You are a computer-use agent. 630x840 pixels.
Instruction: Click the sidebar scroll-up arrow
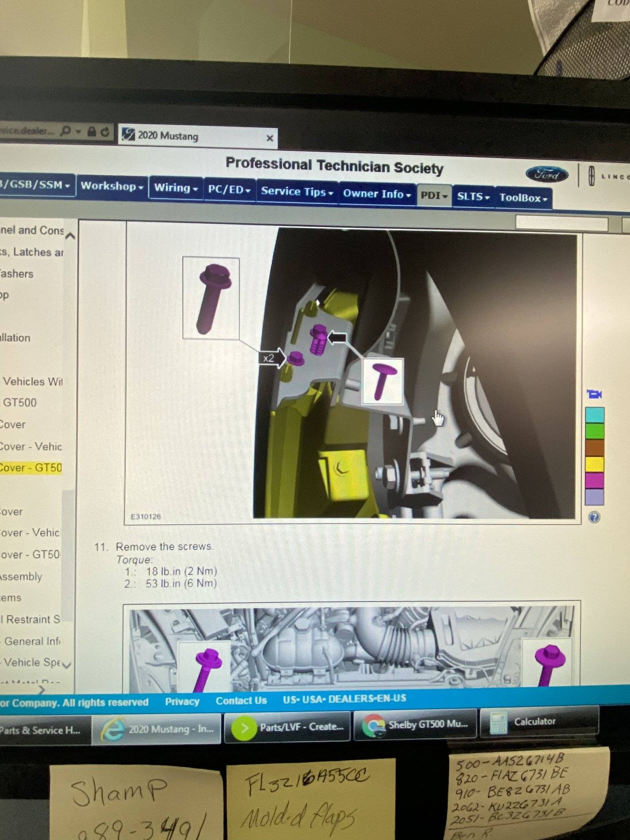tap(70, 236)
